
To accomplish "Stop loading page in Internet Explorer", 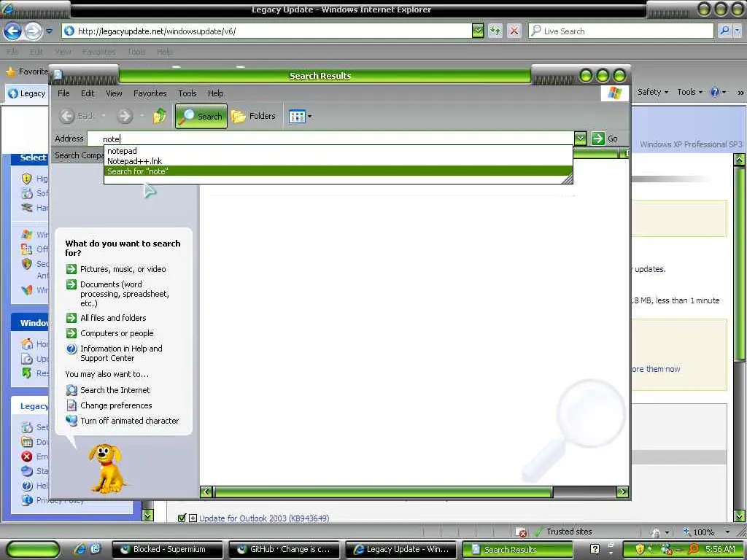I will pyautogui.click(x=514, y=31).
